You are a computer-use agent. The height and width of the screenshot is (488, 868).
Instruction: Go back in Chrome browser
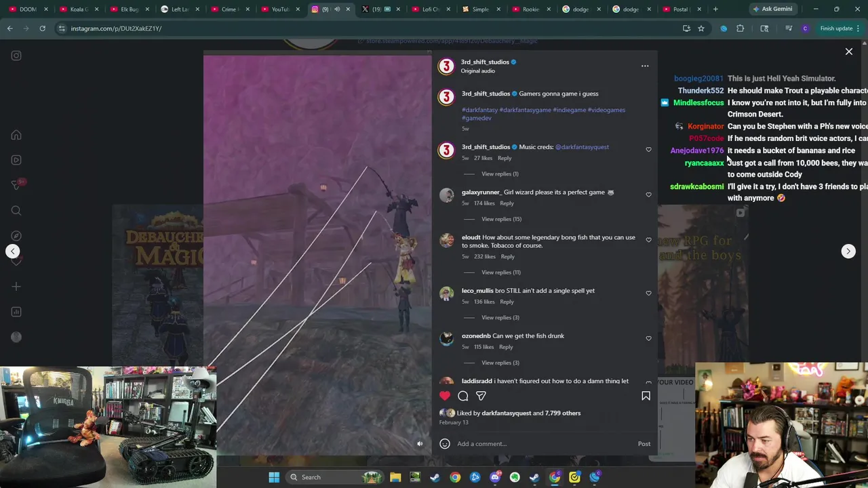[x=9, y=28]
